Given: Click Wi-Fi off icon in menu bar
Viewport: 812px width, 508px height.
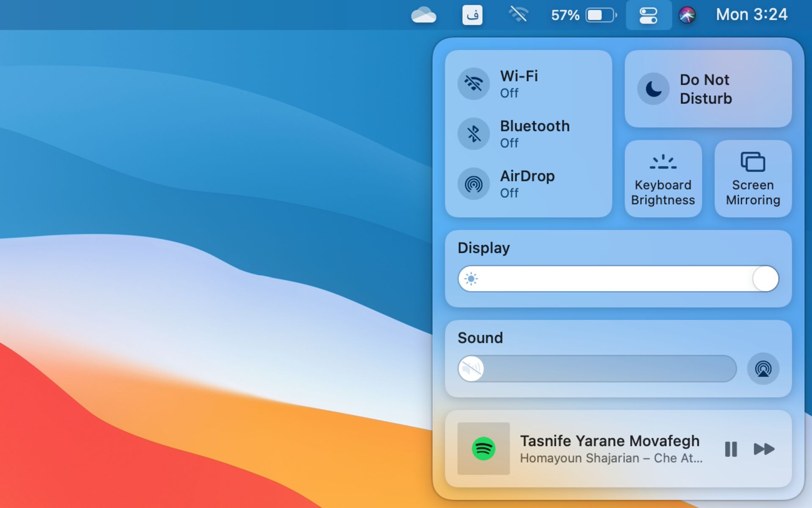Looking at the screenshot, I should pyautogui.click(x=518, y=15).
